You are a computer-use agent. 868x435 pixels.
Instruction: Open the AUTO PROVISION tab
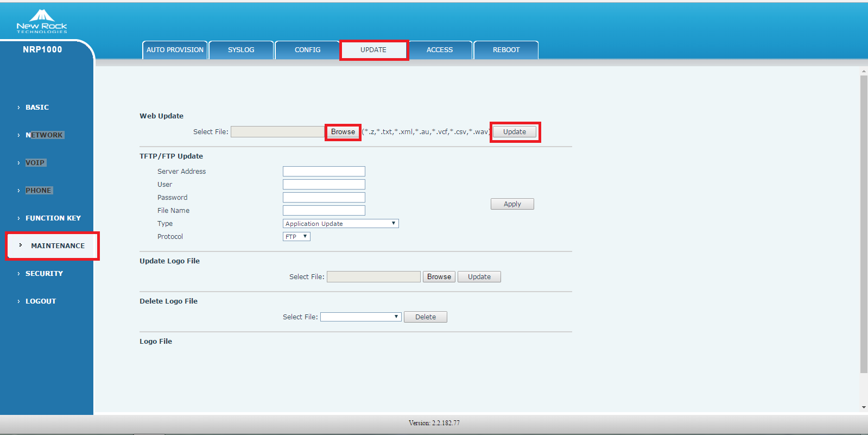point(175,50)
